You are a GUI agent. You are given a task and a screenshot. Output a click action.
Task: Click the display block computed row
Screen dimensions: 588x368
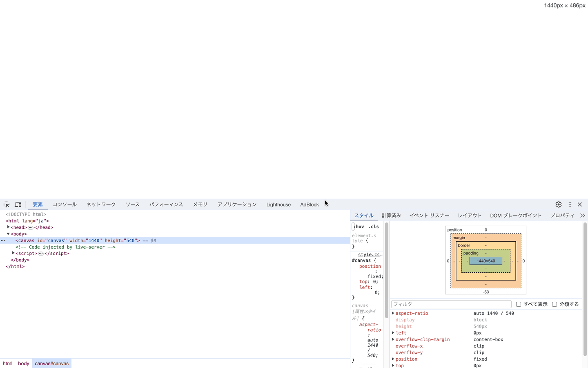pyautogui.click(x=486, y=320)
